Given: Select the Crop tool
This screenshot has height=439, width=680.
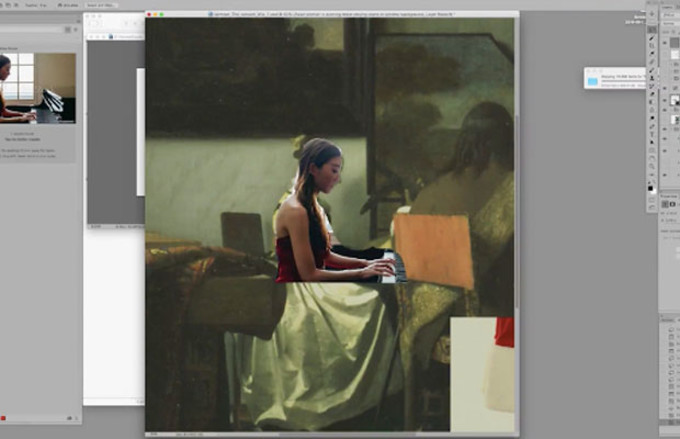Looking at the screenshot, I should point(652,46).
